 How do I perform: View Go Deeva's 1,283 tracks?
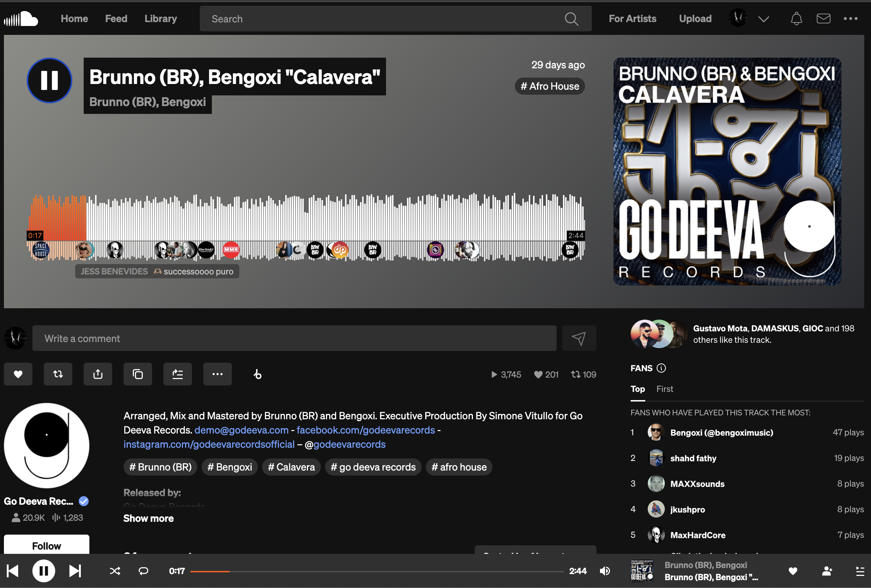[68, 518]
